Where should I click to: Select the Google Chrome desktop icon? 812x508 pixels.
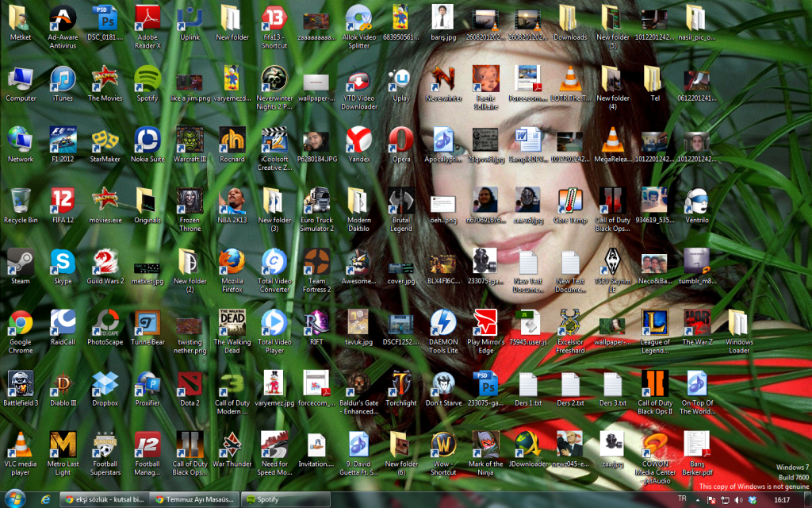20,324
